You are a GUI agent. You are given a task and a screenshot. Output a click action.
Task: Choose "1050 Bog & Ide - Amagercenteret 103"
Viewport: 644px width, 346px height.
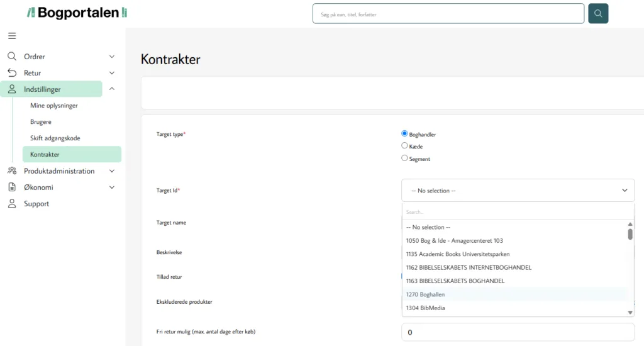point(515,241)
